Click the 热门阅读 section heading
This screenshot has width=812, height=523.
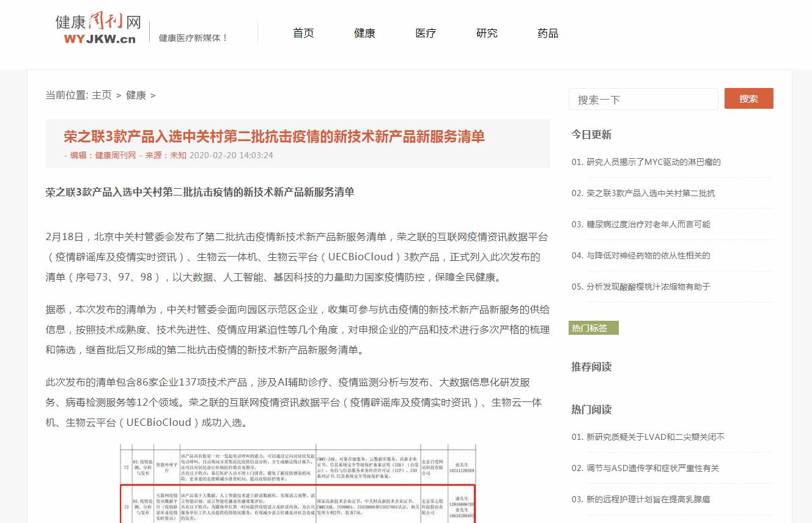tap(591, 409)
